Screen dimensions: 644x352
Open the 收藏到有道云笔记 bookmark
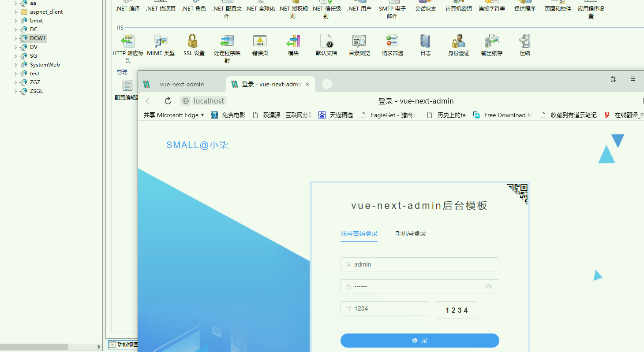[569, 115]
